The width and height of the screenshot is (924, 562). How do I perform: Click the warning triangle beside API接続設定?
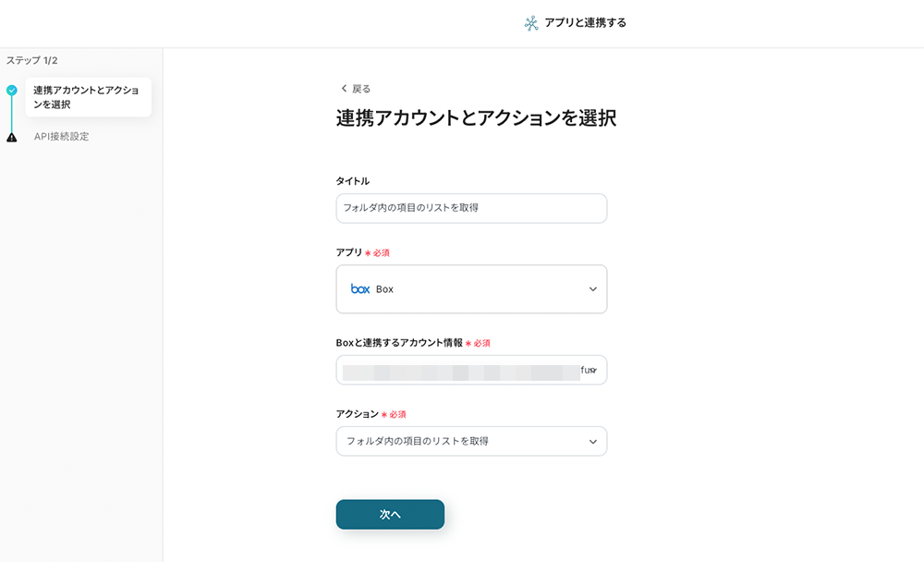[x=12, y=137]
